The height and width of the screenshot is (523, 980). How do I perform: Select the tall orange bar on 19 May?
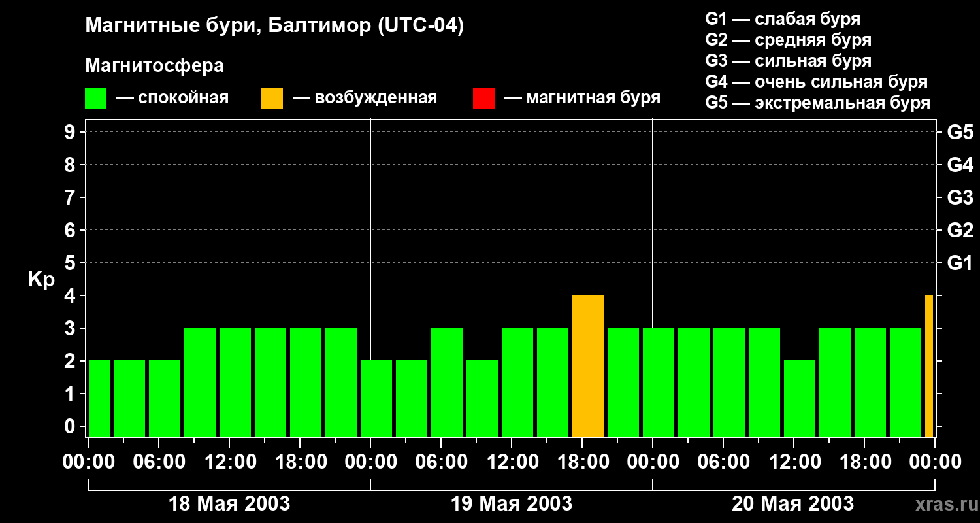pos(588,366)
